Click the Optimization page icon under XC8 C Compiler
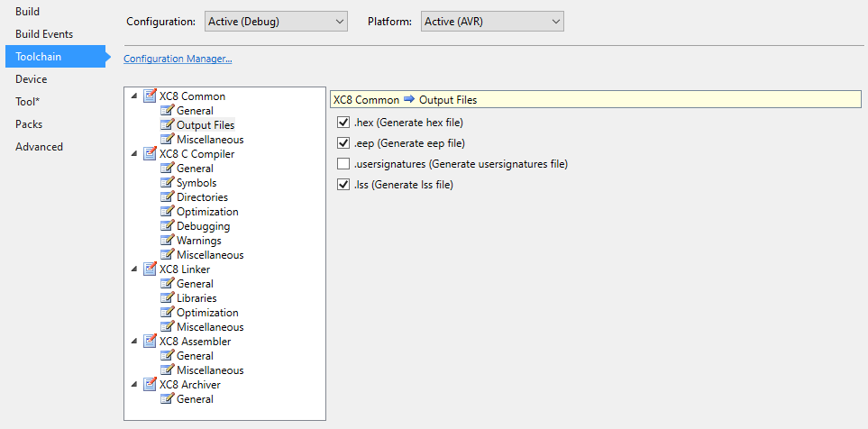Viewport: 868px width, 429px height. point(167,212)
